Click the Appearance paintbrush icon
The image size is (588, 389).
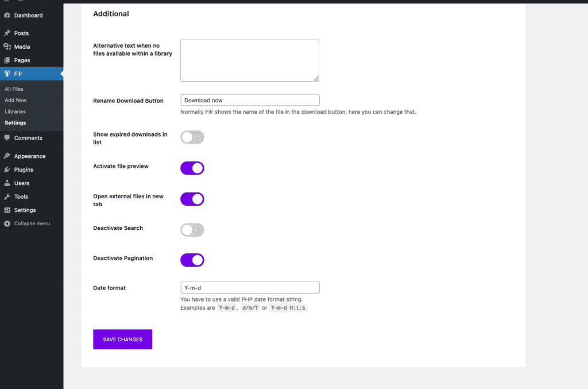7,156
